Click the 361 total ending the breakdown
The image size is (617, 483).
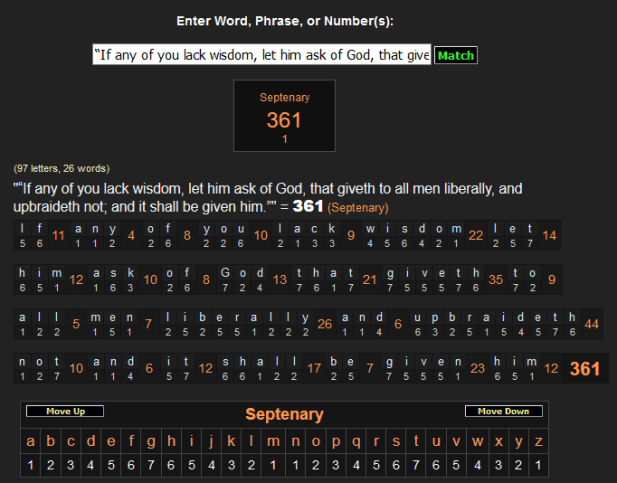(585, 369)
